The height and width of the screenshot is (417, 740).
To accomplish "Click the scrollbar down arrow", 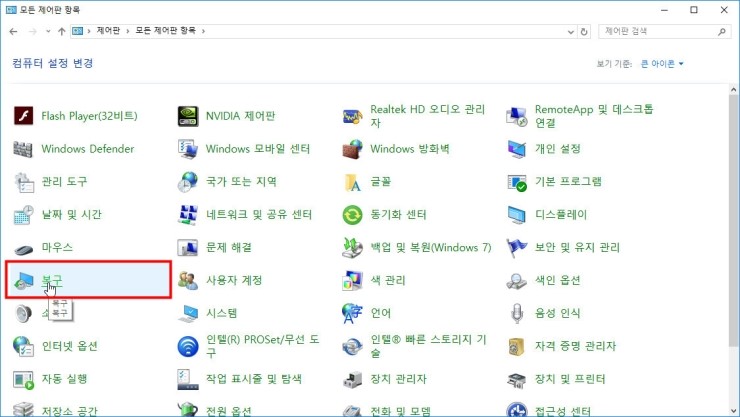I will tap(733, 411).
